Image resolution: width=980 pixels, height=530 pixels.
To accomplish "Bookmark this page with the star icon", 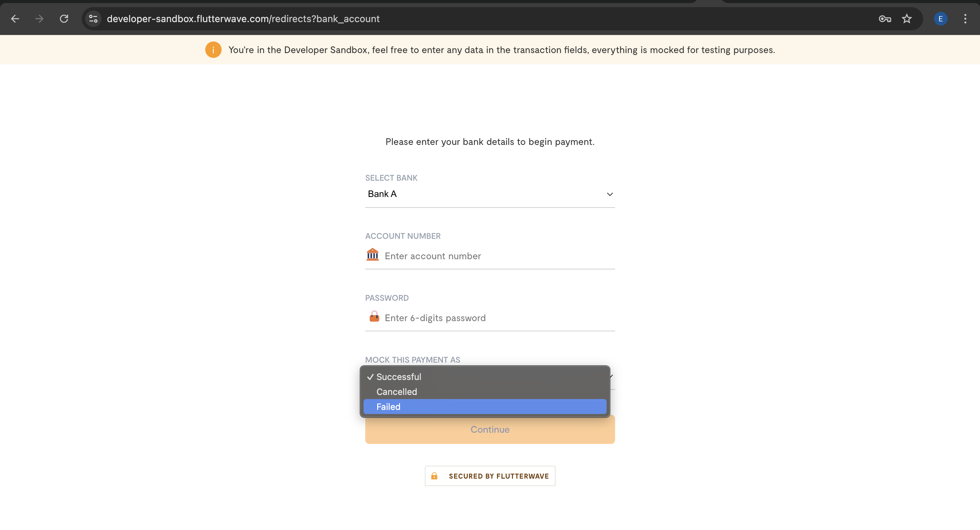I will point(907,19).
